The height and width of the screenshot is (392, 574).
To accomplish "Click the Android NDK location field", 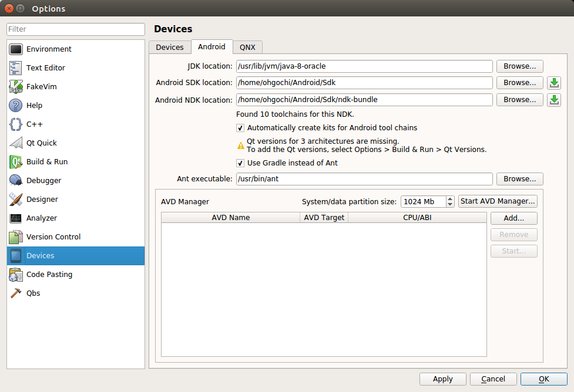I will point(364,99).
